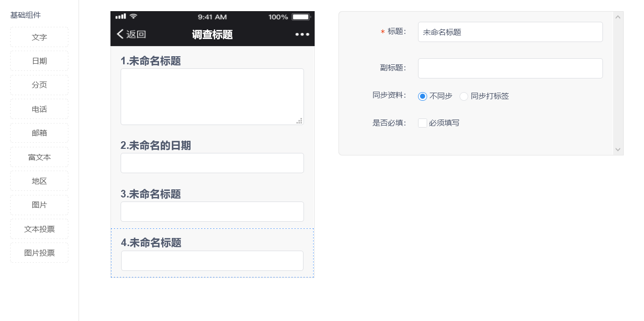Add the 文字 component

39,37
